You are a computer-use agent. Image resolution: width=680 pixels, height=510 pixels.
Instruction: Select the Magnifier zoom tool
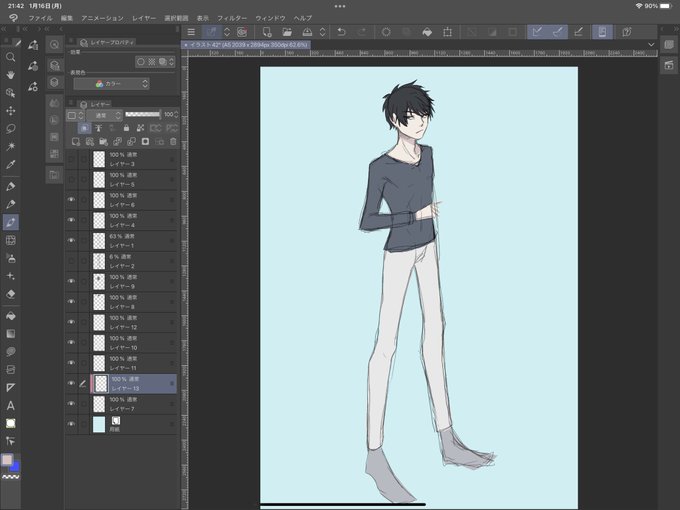(10, 57)
